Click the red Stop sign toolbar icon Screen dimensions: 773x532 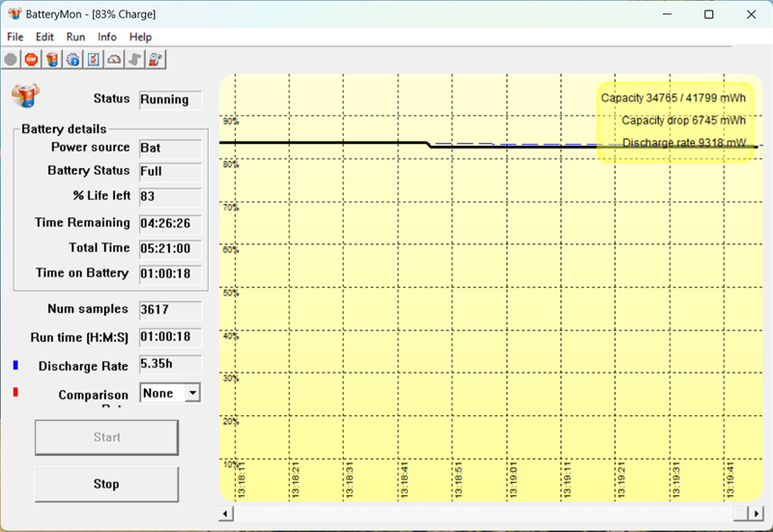click(x=32, y=60)
